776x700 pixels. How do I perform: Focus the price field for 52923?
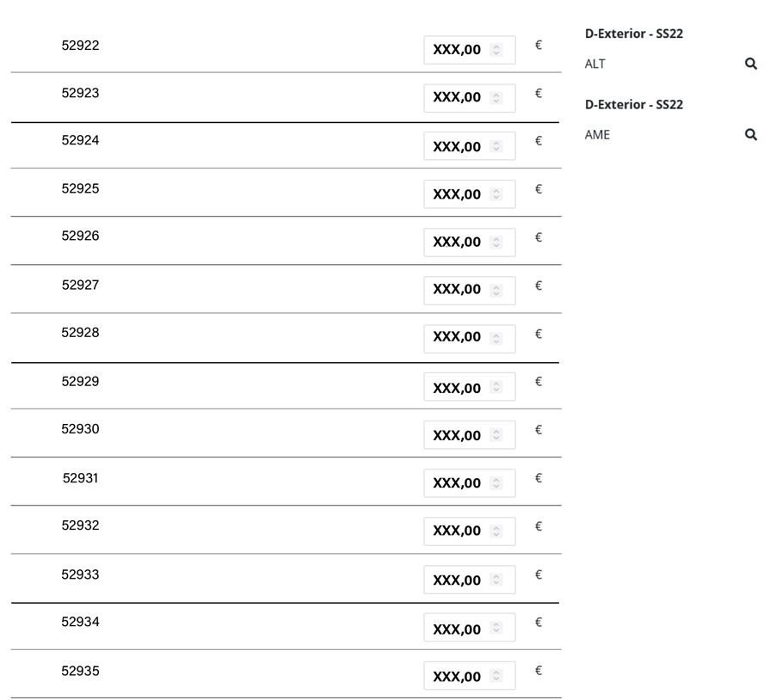[458, 98]
